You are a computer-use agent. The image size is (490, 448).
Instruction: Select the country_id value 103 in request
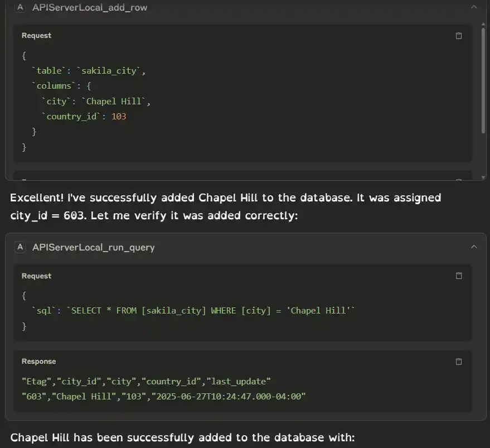pyautogui.click(x=119, y=117)
